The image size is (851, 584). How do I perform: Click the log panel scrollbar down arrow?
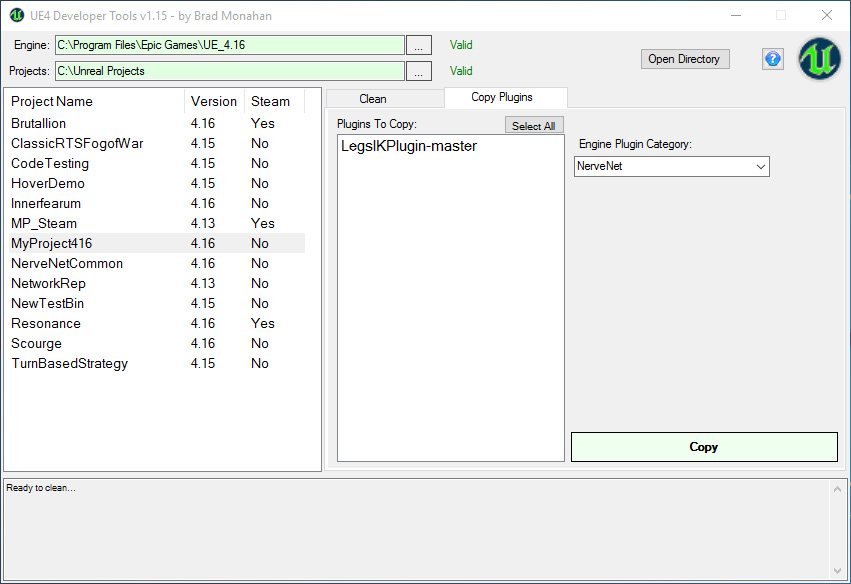tap(837, 568)
